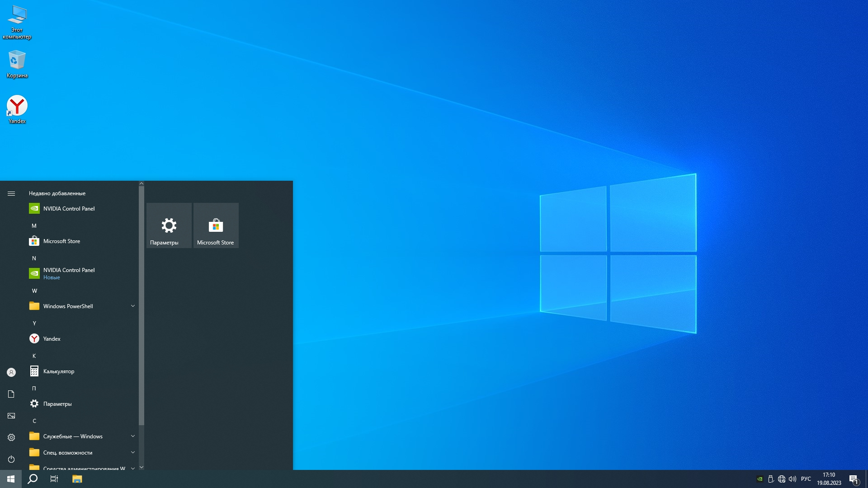Click the search magnifier on taskbar
The width and height of the screenshot is (868, 488).
click(33, 479)
